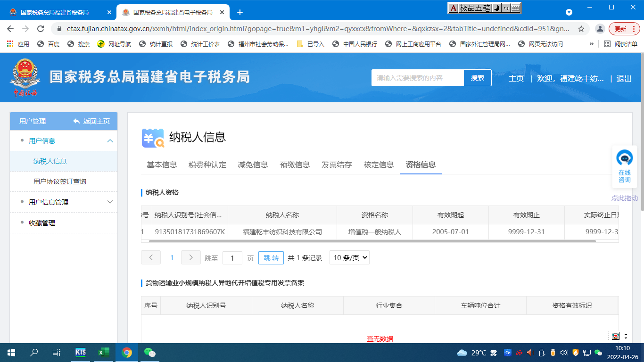Open a new browser tab
This screenshot has width=644, height=362.
(239, 12)
